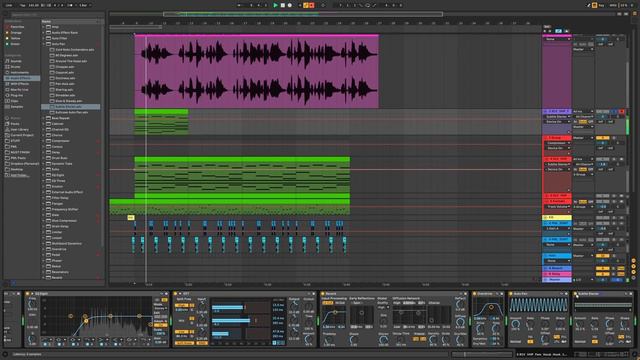This screenshot has width=640, height=360.
Task: Toggle the Computer MIDI Keyboard icon
Action: pyautogui.click(x=595, y=5)
